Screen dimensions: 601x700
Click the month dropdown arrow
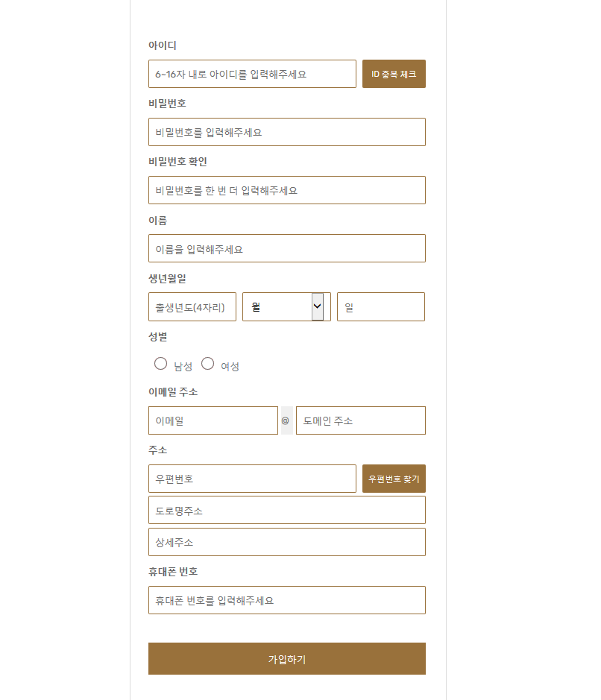pos(316,306)
